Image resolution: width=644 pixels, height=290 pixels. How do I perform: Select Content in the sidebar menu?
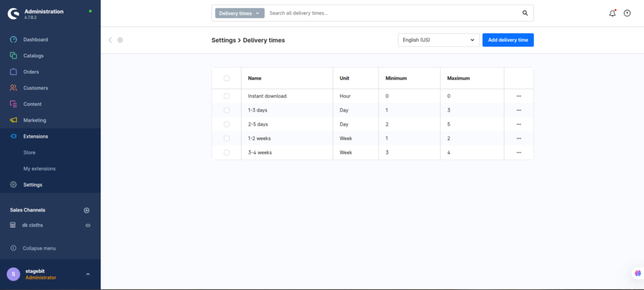point(33,104)
